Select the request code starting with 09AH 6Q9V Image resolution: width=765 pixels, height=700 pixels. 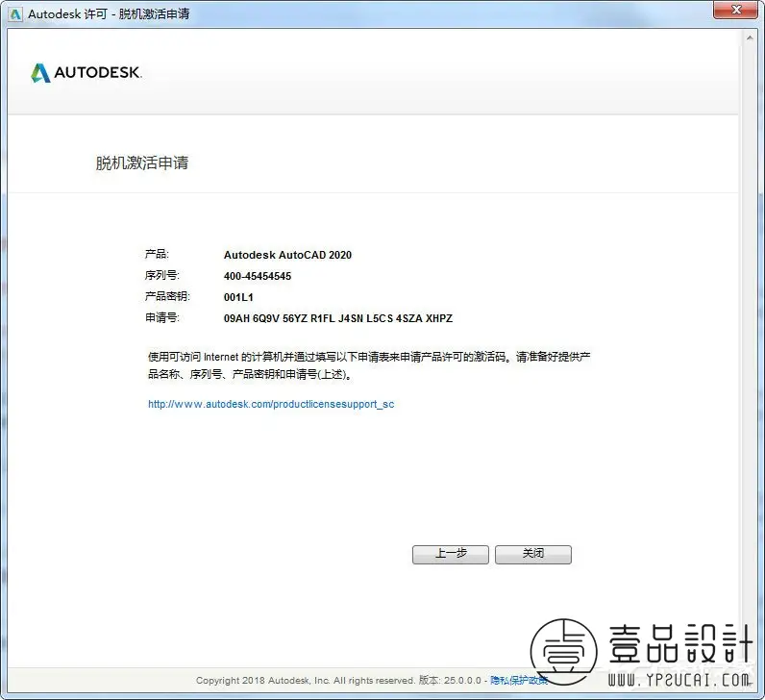338,318
